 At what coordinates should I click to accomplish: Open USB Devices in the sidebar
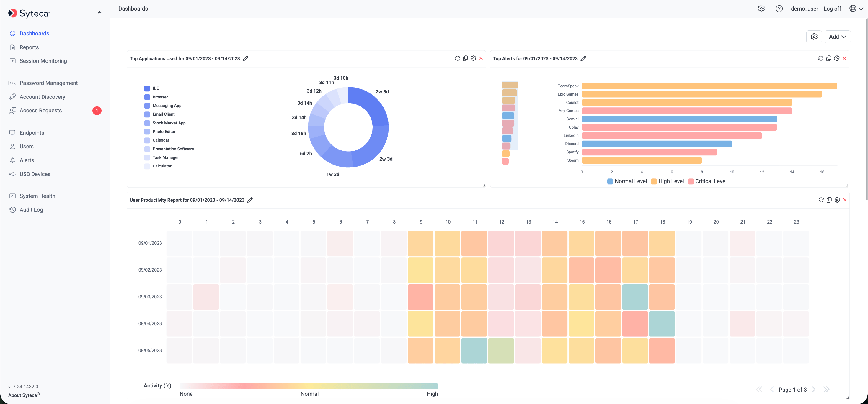coord(35,174)
